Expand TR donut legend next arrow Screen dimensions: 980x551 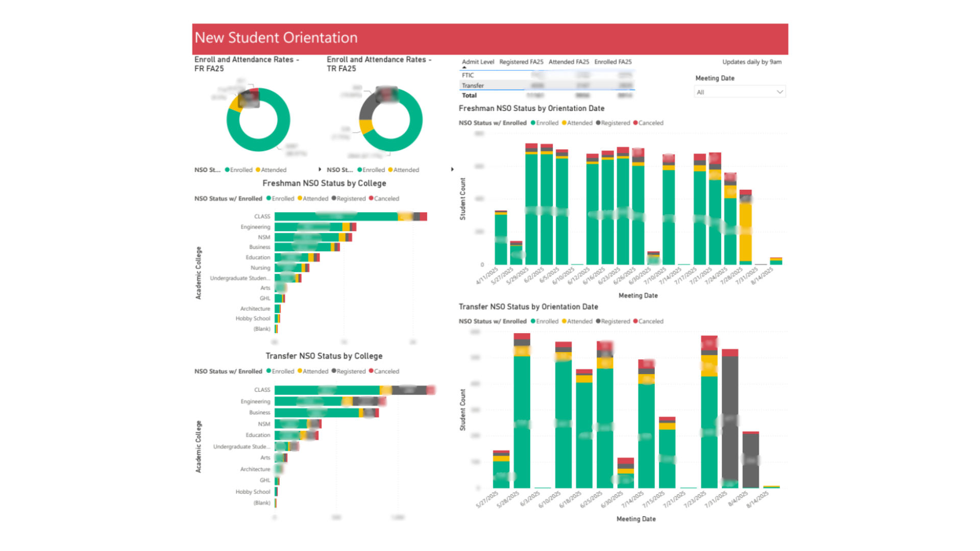[x=452, y=169]
